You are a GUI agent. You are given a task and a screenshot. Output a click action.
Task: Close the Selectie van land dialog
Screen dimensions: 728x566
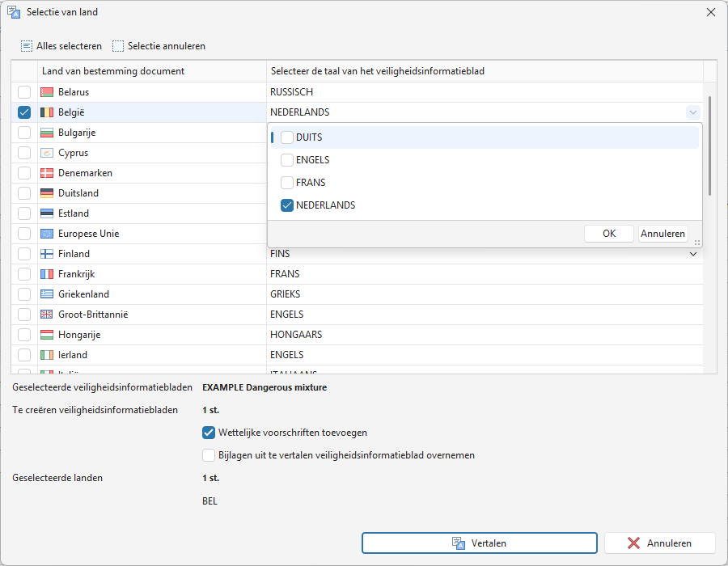711,12
